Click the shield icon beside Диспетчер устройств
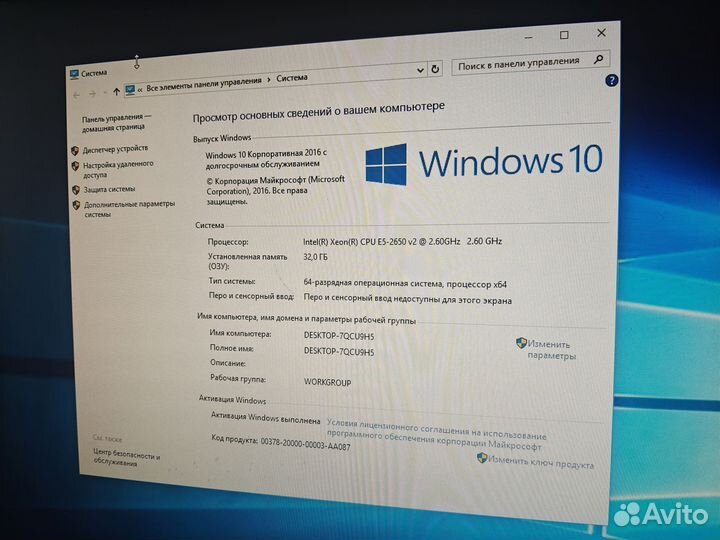The width and height of the screenshot is (720, 540). coord(75,151)
